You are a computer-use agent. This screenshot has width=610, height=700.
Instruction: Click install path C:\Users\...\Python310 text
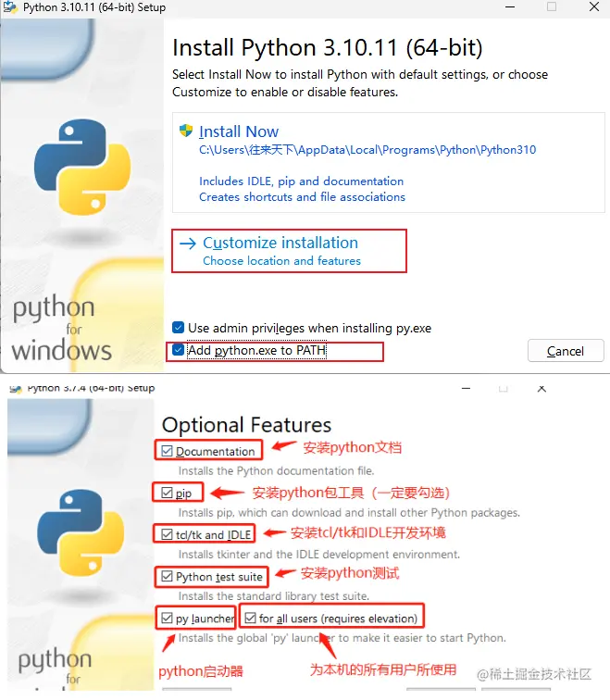[x=367, y=150]
